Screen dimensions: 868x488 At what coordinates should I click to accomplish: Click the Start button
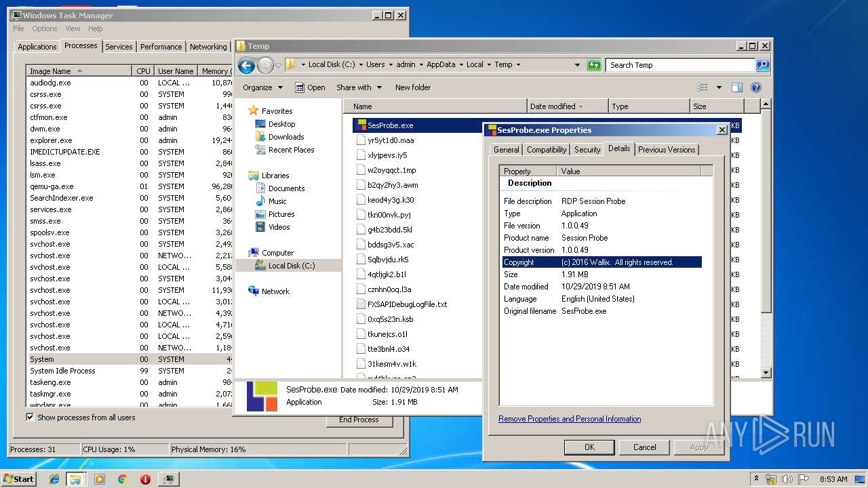tap(19, 479)
